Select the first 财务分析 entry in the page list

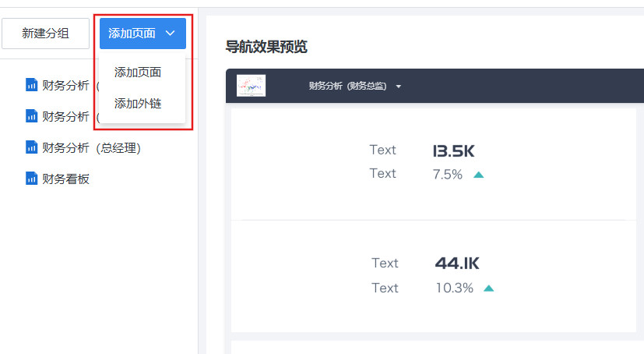click(x=66, y=85)
